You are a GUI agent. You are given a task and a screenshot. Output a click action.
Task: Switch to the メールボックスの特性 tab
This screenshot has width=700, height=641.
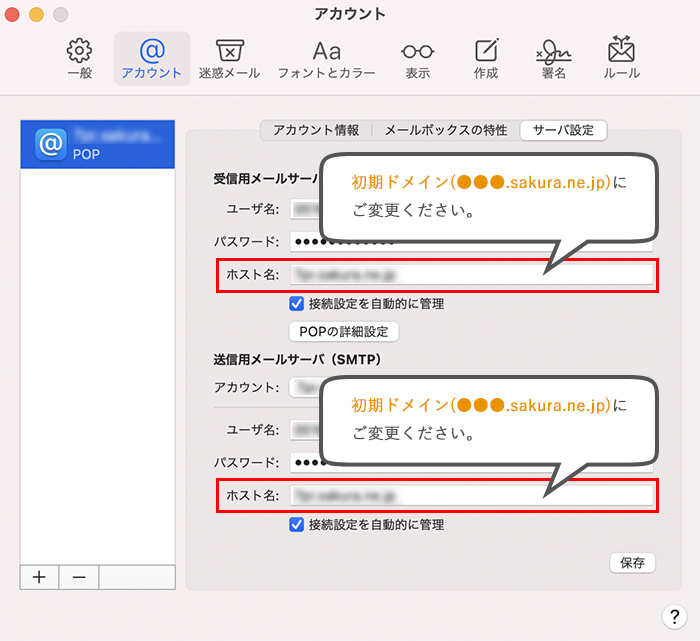click(x=445, y=130)
